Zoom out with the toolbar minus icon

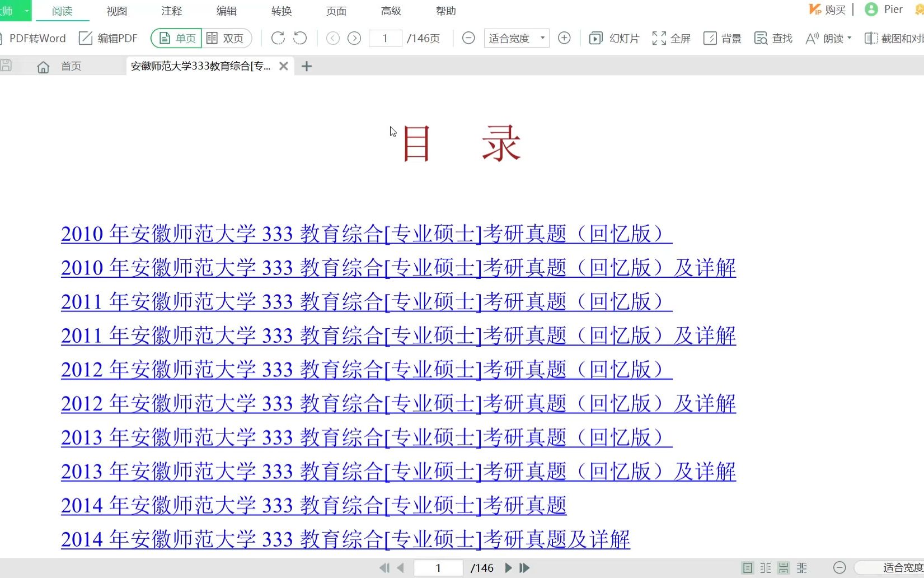point(468,38)
